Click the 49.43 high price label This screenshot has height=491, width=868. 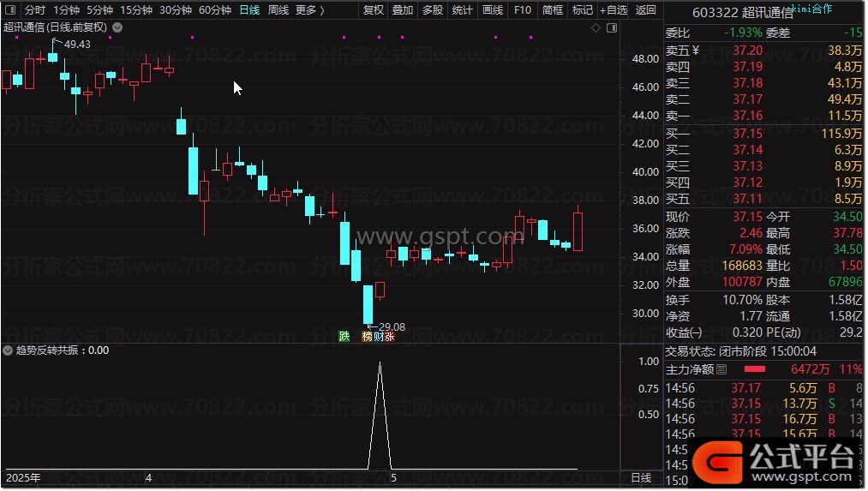pos(77,45)
